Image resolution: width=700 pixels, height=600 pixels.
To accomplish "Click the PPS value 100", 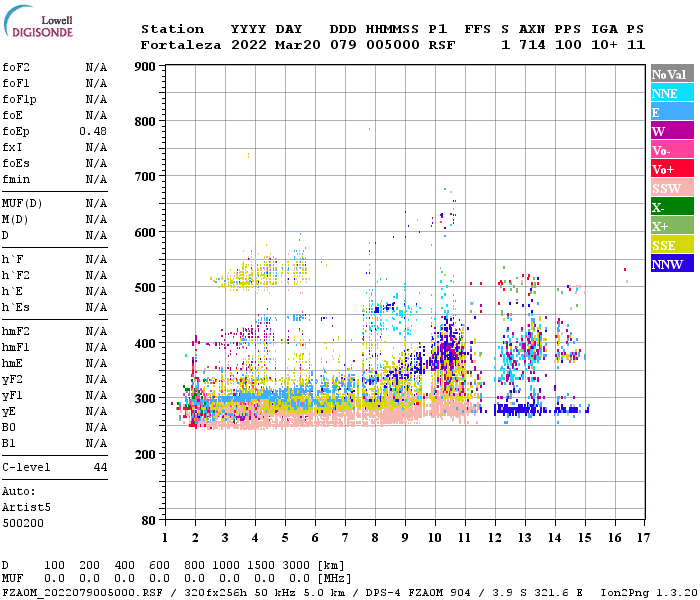I will [568, 45].
